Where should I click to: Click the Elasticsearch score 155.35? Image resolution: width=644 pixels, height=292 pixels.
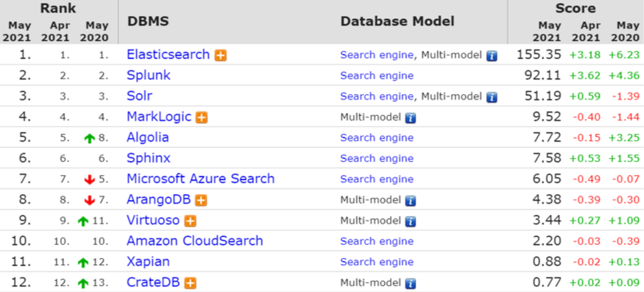[x=539, y=55]
